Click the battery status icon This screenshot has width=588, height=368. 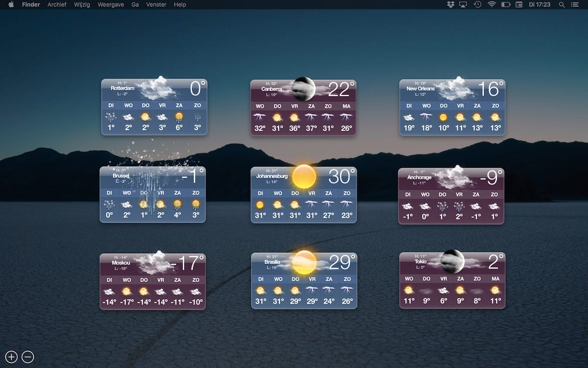506,4
